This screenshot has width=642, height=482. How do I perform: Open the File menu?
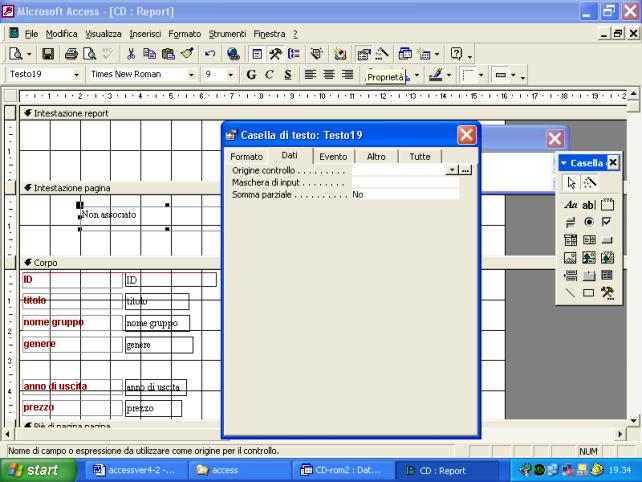31,34
